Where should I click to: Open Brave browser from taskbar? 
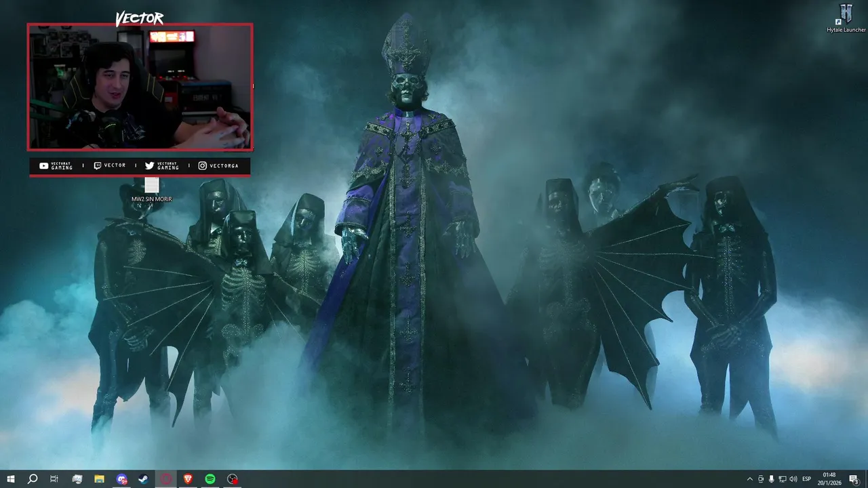click(188, 479)
